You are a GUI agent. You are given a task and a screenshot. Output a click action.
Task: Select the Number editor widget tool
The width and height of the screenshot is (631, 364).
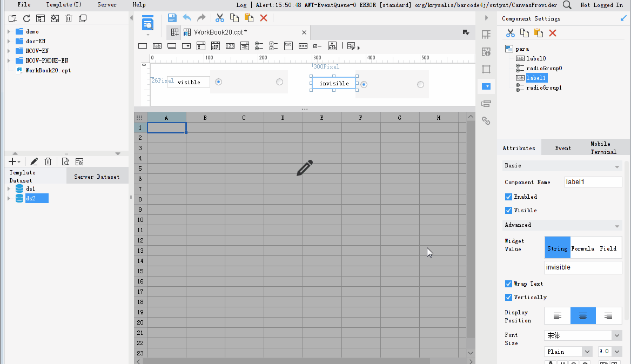(x=230, y=45)
